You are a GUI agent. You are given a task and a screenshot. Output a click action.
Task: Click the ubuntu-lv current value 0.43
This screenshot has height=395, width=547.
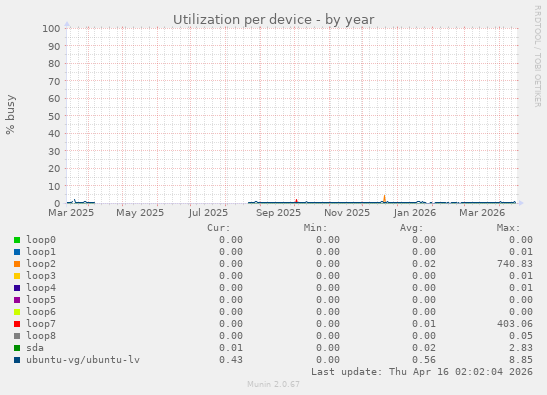(231, 360)
